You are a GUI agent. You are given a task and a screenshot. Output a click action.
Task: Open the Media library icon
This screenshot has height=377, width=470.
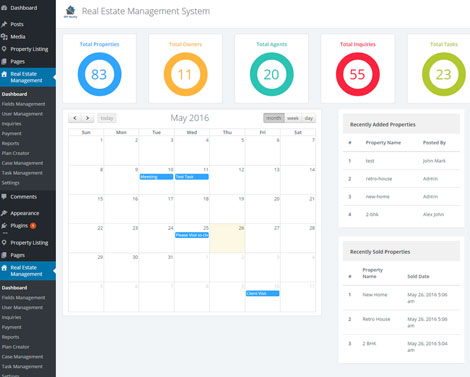[4, 37]
